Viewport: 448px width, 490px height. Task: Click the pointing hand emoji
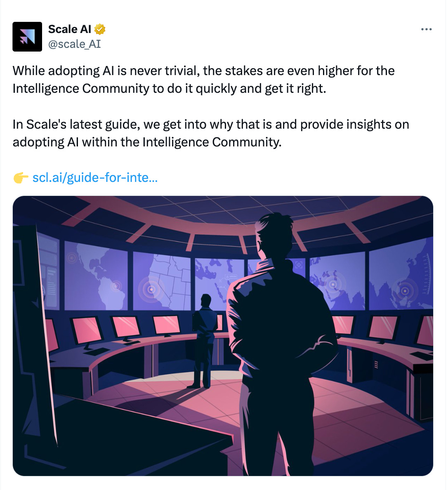(21, 178)
